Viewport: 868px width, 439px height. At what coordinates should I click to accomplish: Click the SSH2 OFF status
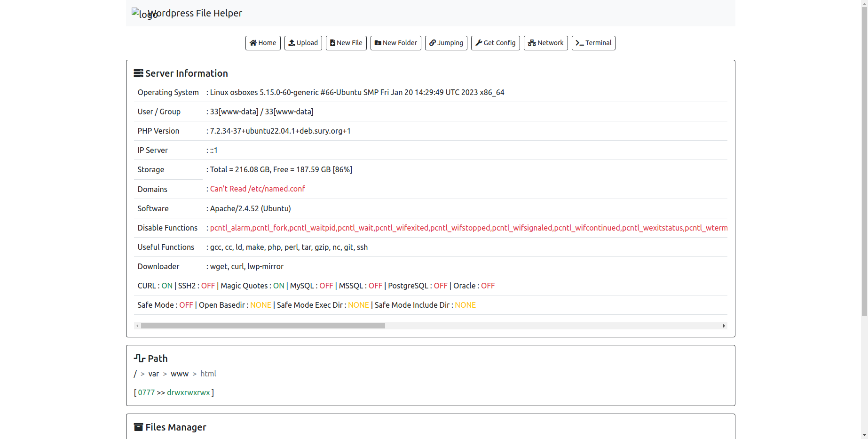pyautogui.click(x=208, y=286)
